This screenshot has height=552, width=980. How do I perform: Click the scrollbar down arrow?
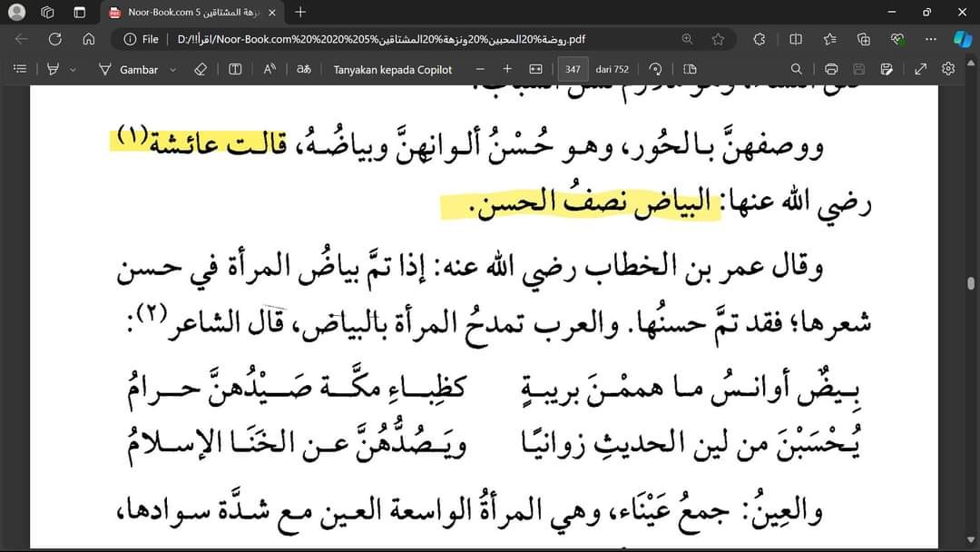pyautogui.click(x=971, y=539)
